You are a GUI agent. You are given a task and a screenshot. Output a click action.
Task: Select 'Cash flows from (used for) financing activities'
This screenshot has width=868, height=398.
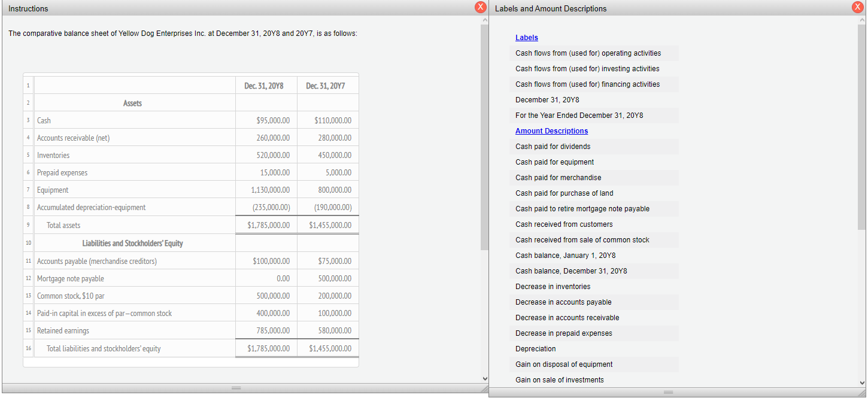point(588,84)
